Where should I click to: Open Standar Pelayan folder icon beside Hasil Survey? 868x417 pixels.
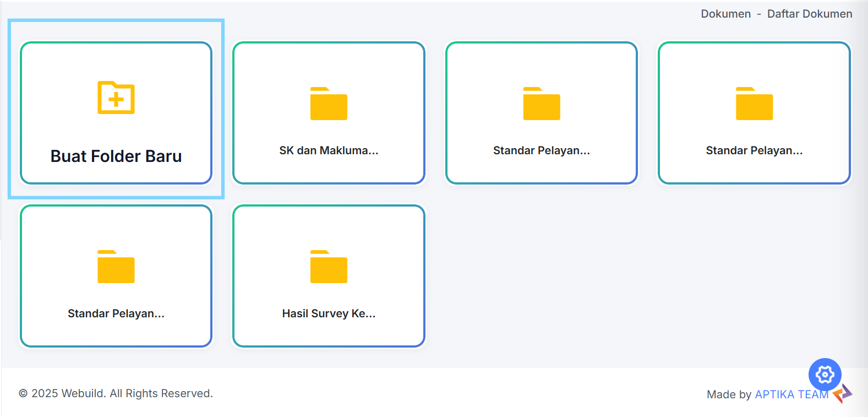point(116,267)
